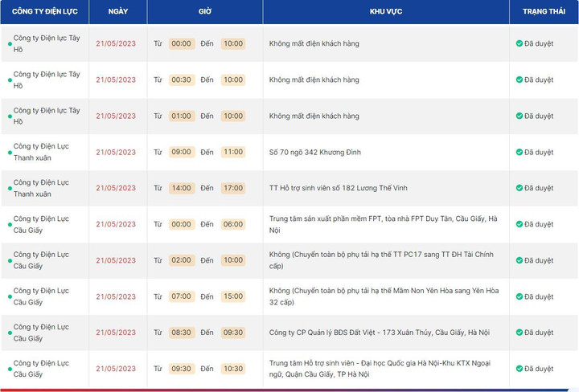
Task: Click the GIỜ column header
Action: [x=205, y=12]
